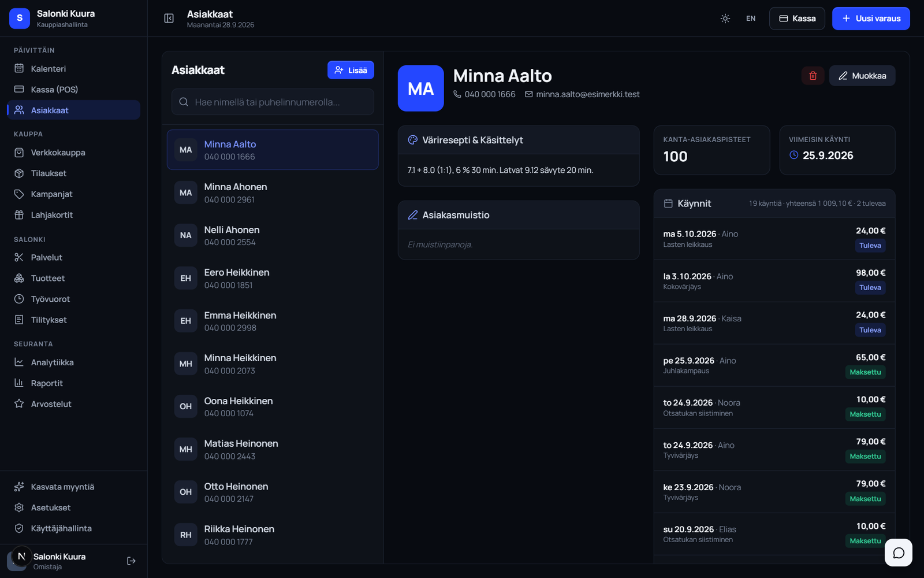Click the Asetukset gear icon
The height and width of the screenshot is (578, 924).
tap(19, 507)
